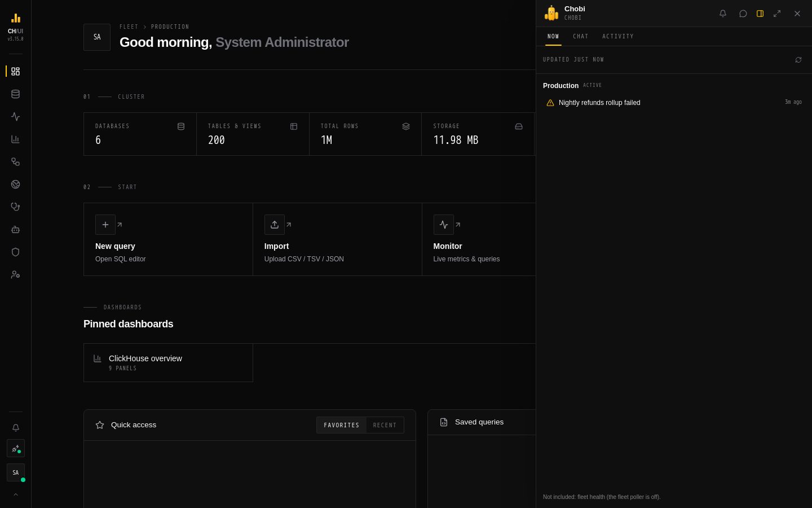The height and width of the screenshot is (508, 812).
Task: Open the SA account avatar in the sidebar
Action: point(15,472)
